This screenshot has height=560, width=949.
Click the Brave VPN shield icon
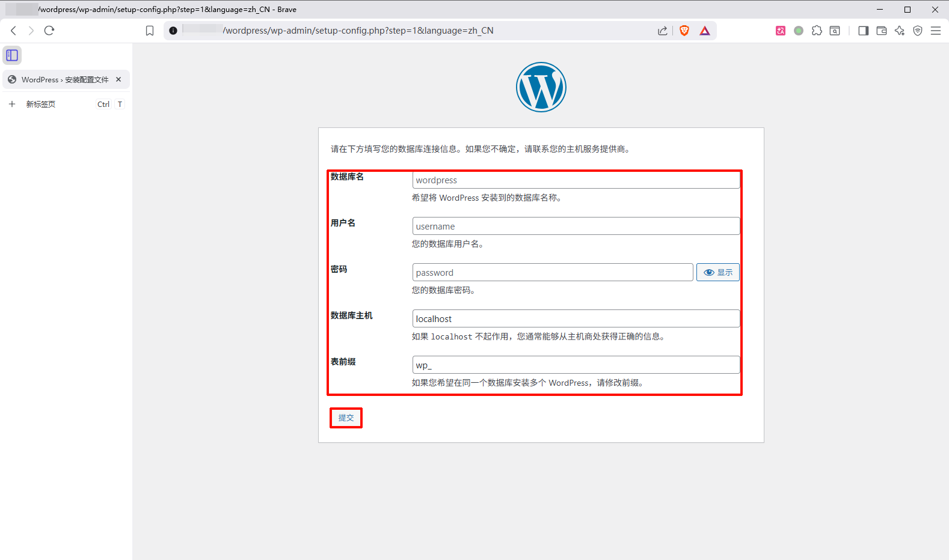918,31
